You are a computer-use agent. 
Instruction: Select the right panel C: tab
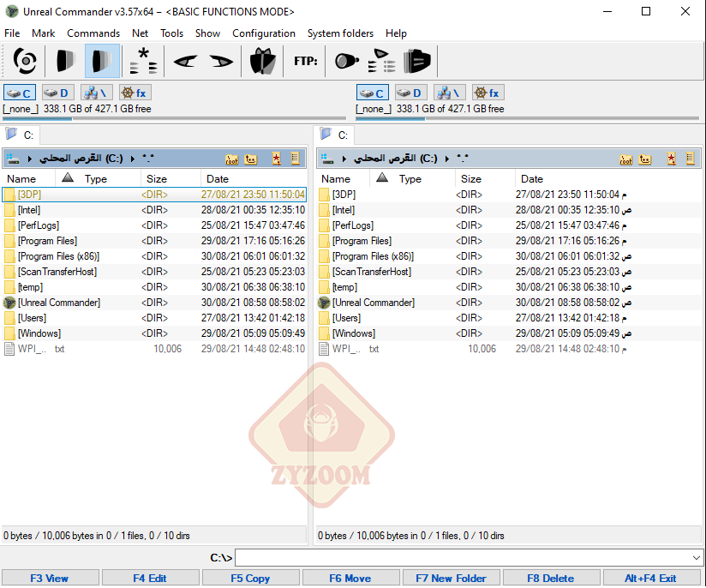click(x=336, y=135)
